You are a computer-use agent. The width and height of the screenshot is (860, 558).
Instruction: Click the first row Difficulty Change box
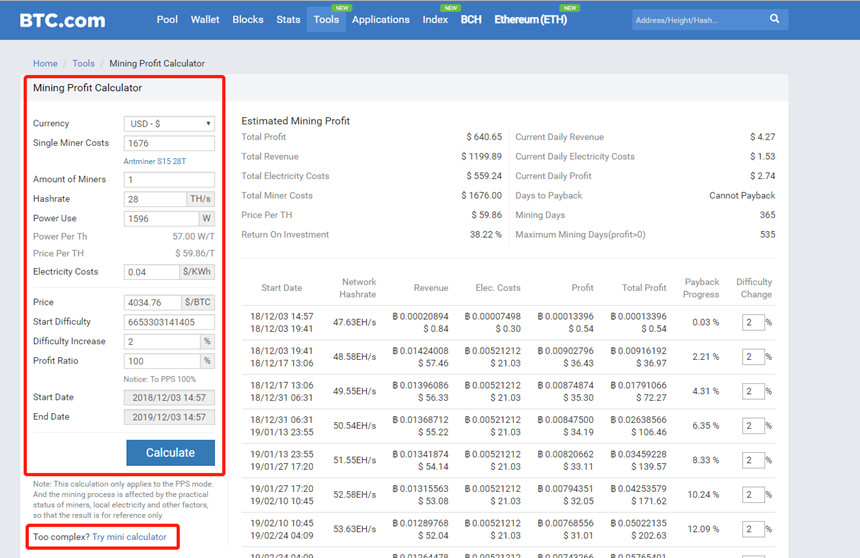[752, 322]
